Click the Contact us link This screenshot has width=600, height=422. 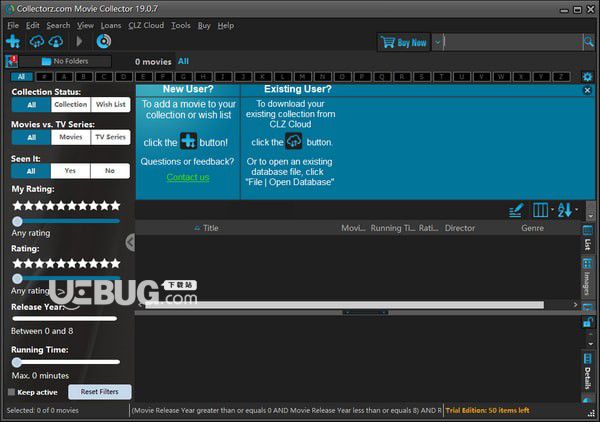tap(188, 177)
